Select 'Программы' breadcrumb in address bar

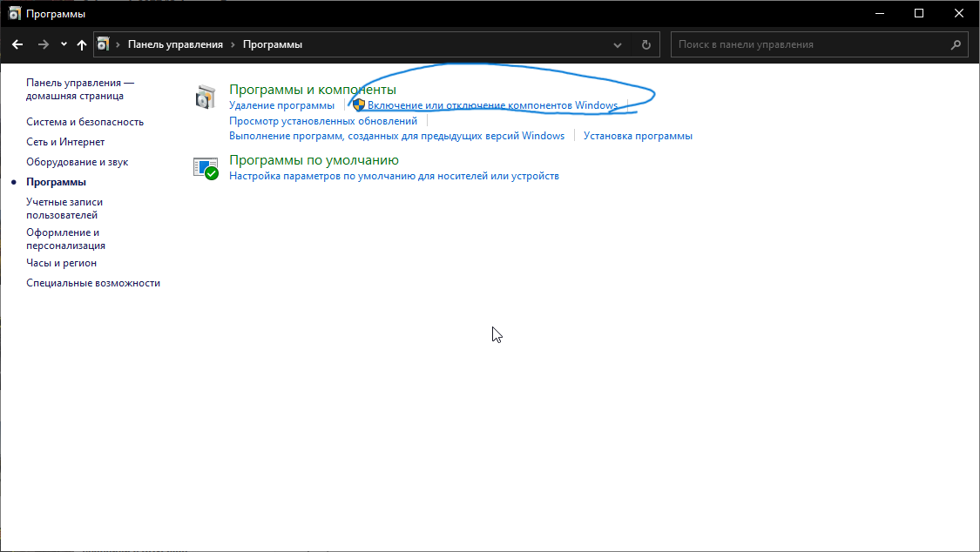[x=273, y=44]
